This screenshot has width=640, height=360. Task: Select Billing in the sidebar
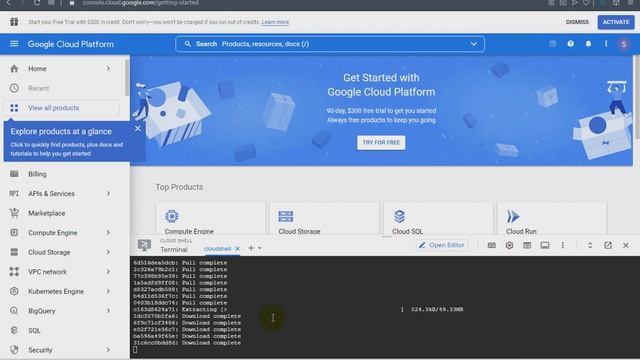[x=37, y=174]
